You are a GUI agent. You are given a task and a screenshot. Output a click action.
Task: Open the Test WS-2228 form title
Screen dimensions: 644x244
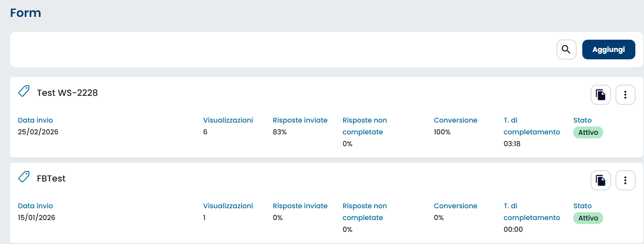67,93
